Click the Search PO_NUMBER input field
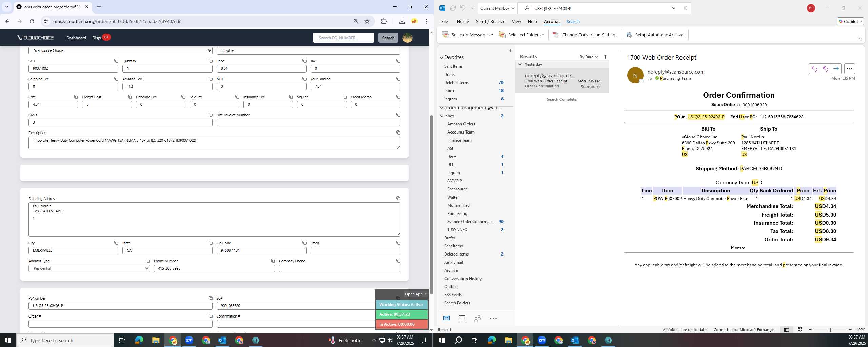868x347 pixels. click(x=343, y=38)
